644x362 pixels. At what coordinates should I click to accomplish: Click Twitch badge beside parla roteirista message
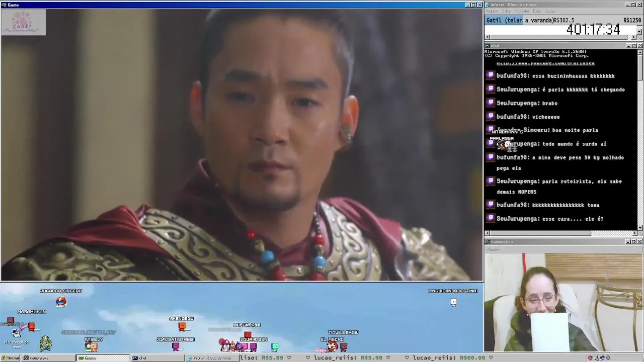[x=491, y=180]
